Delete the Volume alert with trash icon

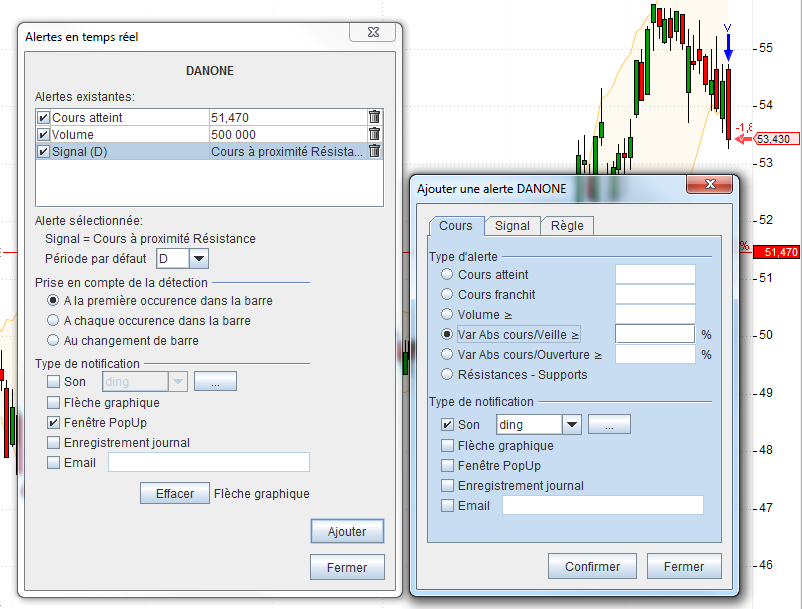374,134
